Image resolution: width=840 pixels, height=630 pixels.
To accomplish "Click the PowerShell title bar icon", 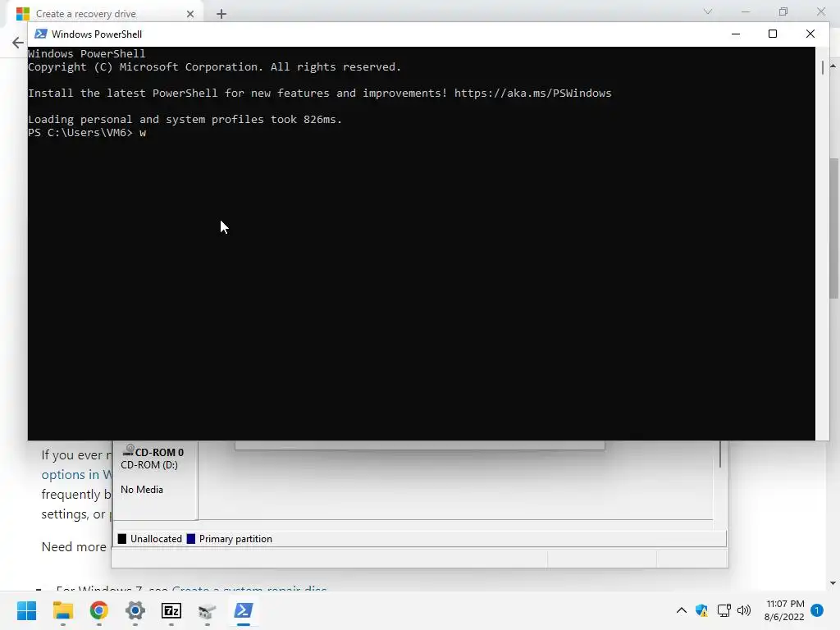I will [x=40, y=34].
